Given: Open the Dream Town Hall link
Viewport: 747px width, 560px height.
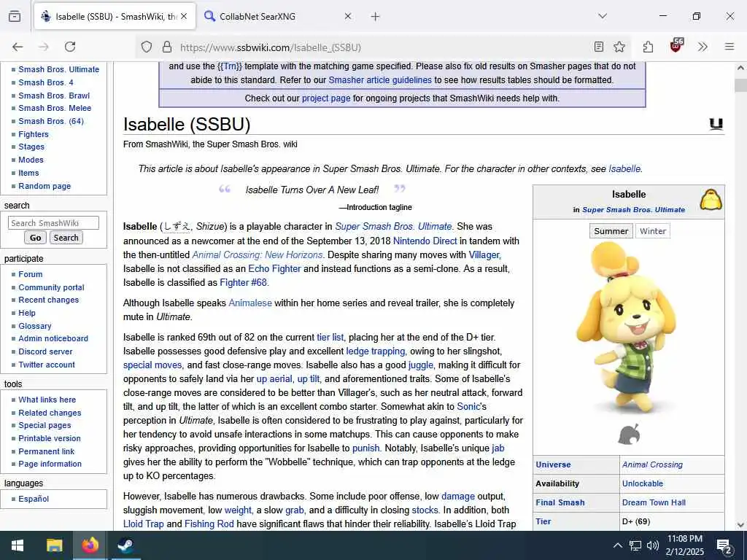Looking at the screenshot, I should (654, 502).
